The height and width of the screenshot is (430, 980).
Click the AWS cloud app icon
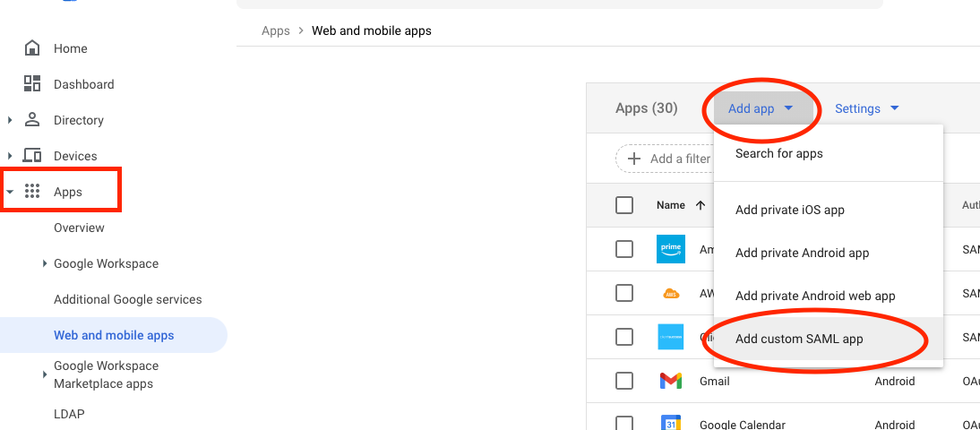point(671,293)
